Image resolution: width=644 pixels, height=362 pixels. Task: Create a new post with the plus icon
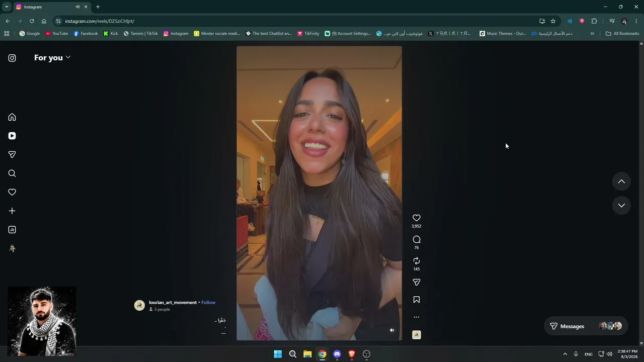click(12, 211)
